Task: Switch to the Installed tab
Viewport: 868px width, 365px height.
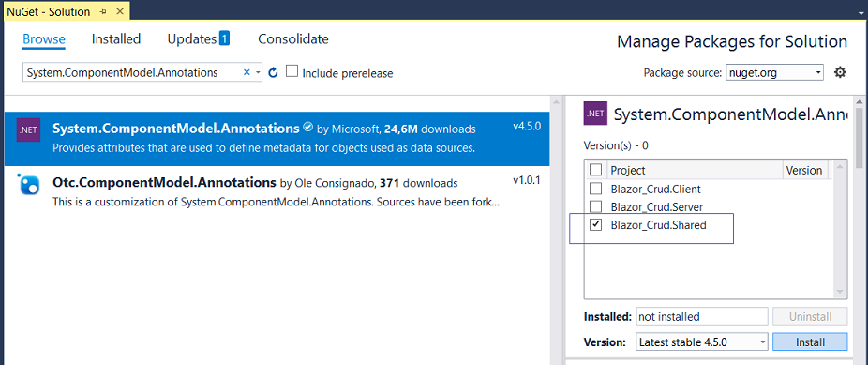Action: 116,38
